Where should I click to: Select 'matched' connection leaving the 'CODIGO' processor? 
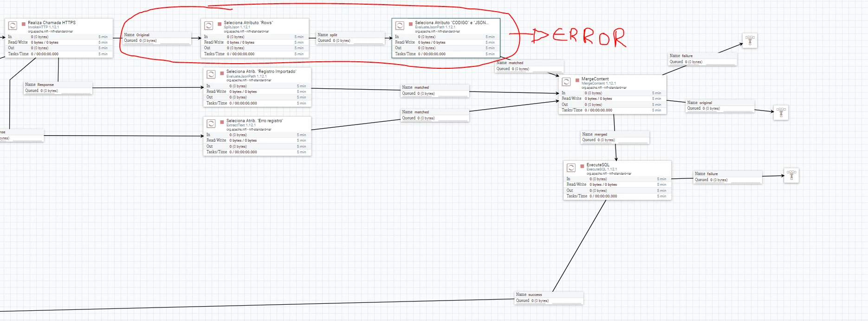point(529,66)
